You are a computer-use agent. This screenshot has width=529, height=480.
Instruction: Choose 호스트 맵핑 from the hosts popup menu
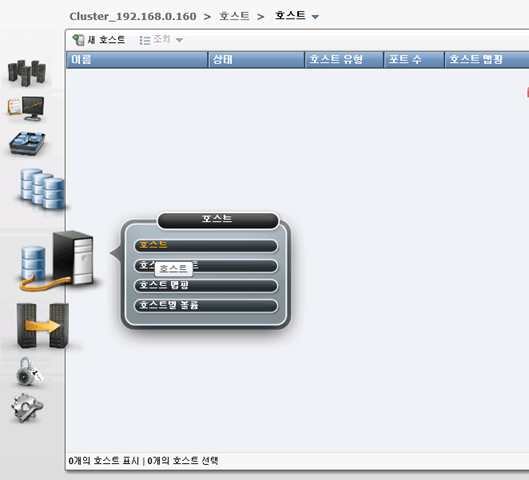click(x=206, y=285)
